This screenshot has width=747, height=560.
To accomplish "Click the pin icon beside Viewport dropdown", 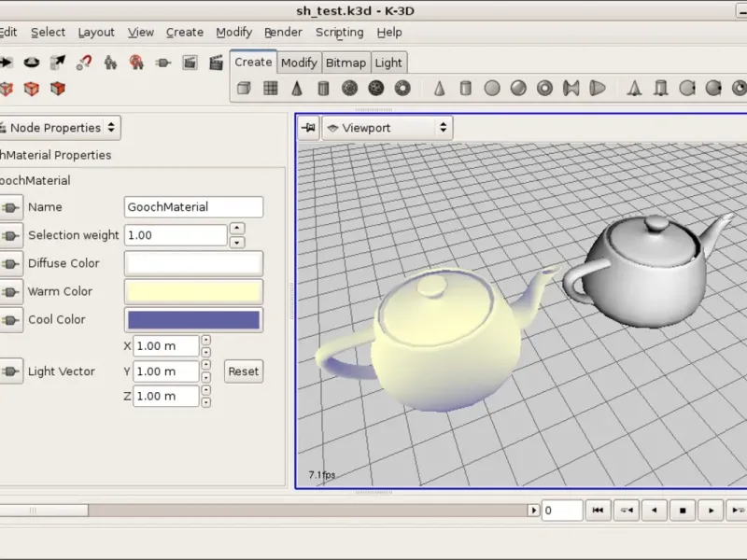I will (308, 128).
